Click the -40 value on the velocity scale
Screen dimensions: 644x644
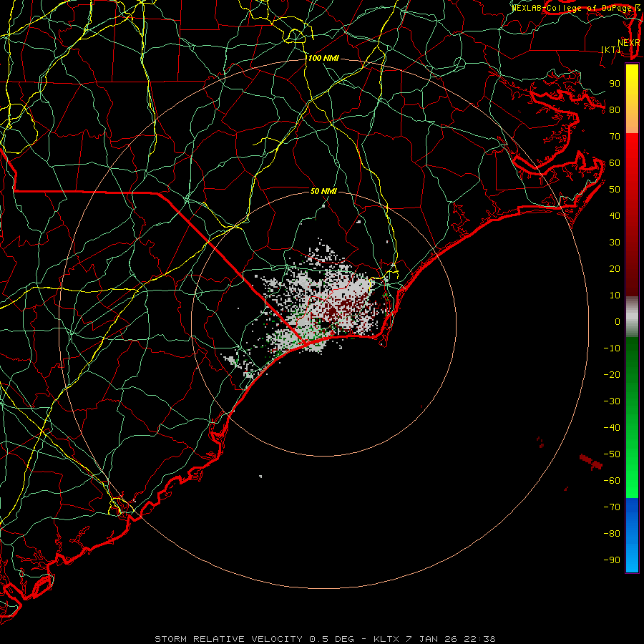[612, 428]
